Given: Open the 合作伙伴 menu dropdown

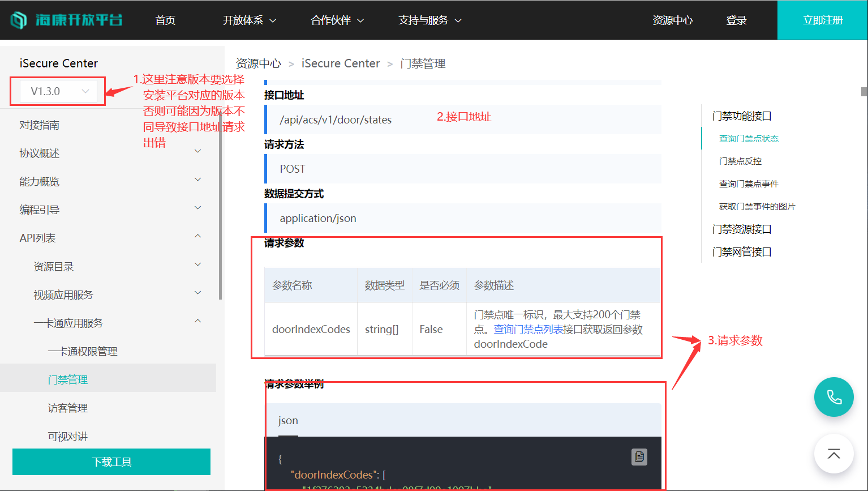Looking at the screenshot, I should tap(337, 20).
